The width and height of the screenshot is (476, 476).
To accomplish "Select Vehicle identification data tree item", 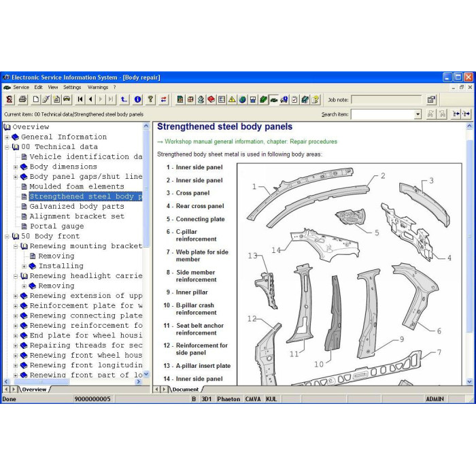I will click(86, 157).
